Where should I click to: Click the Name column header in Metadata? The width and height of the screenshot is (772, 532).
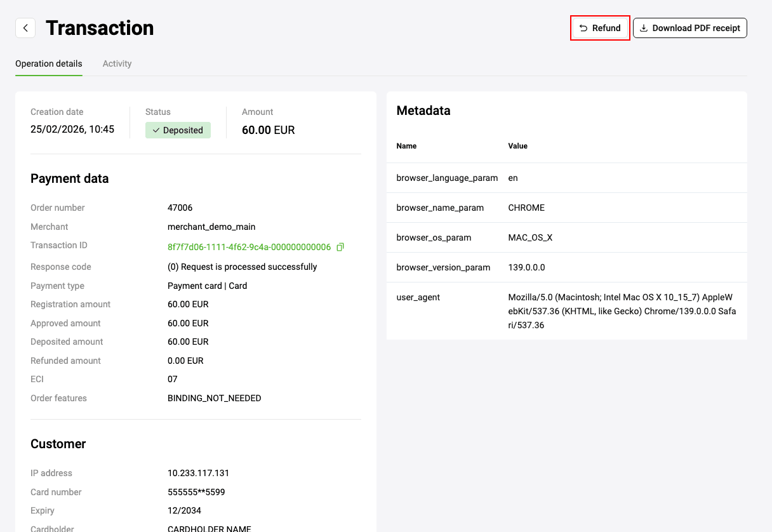pyautogui.click(x=406, y=146)
